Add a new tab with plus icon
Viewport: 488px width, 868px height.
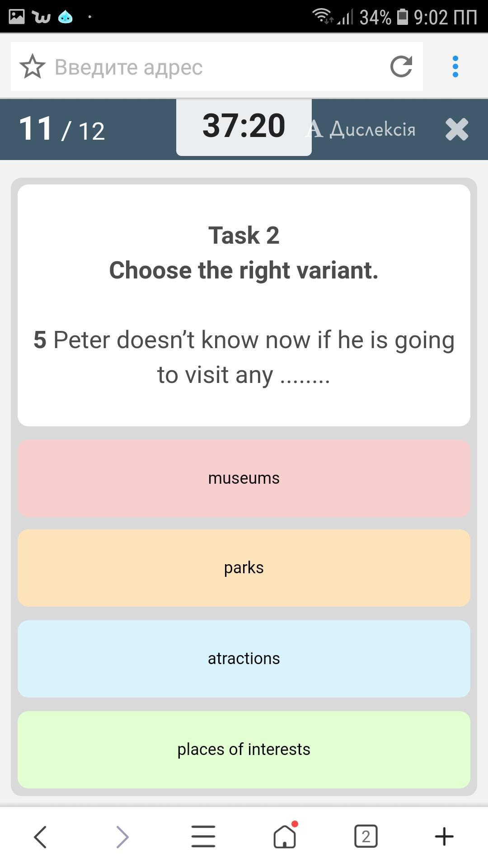coord(444,836)
